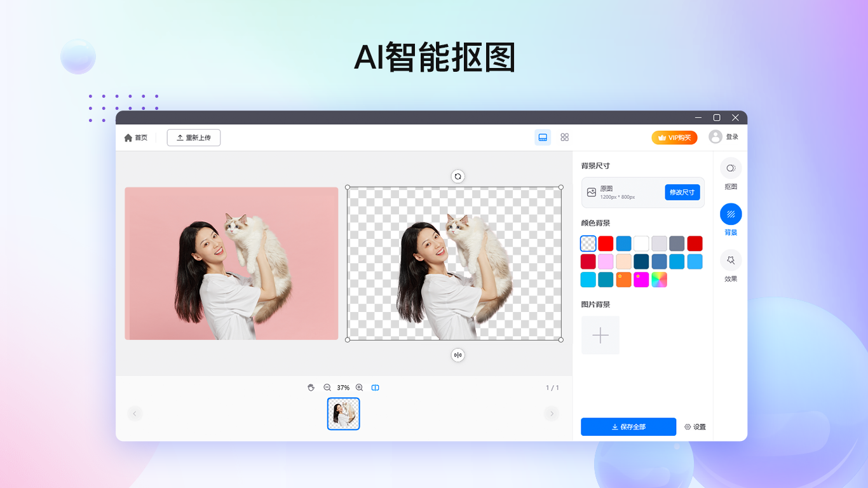Click the 重新上传 re-upload button
This screenshot has width=868, height=488.
[x=194, y=137]
